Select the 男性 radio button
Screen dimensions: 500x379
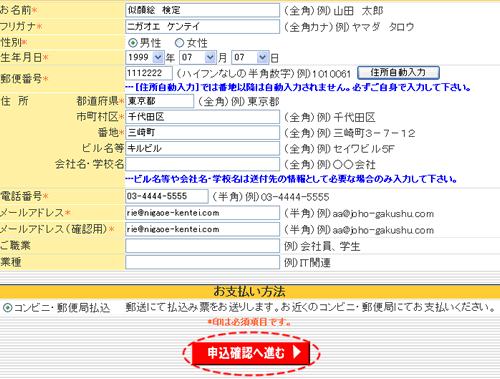(133, 43)
